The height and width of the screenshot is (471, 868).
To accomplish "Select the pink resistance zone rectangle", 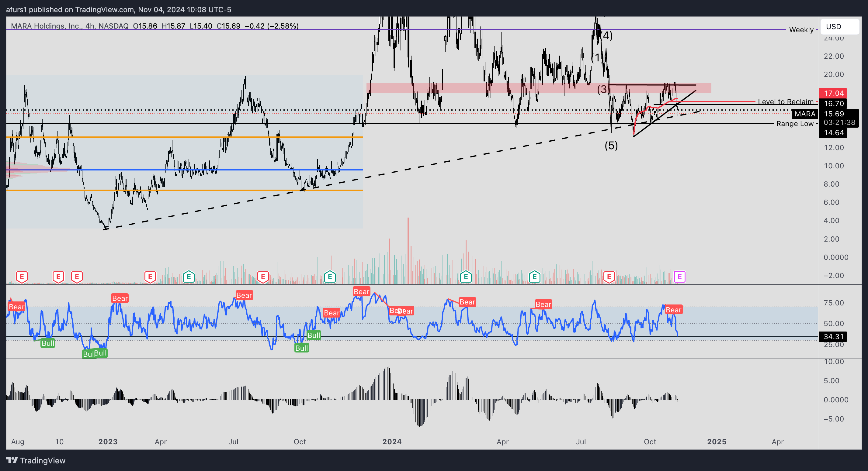I will [538, 88].
